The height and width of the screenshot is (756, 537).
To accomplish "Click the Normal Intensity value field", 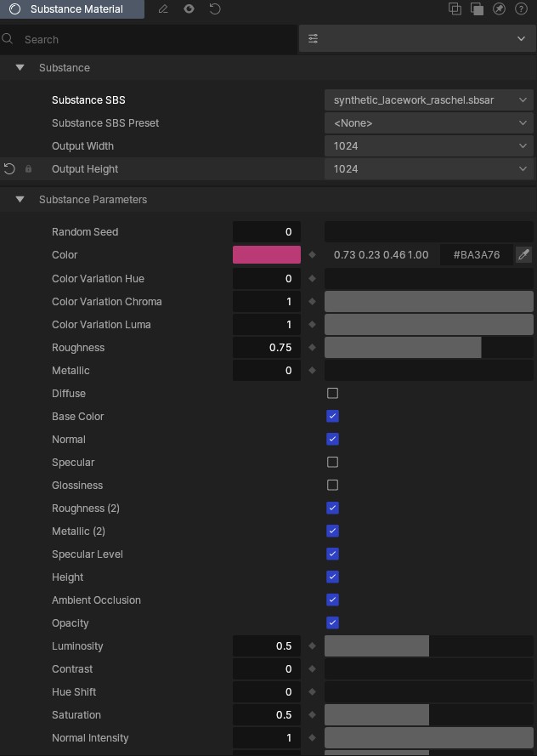I will [x=266, y=737].
